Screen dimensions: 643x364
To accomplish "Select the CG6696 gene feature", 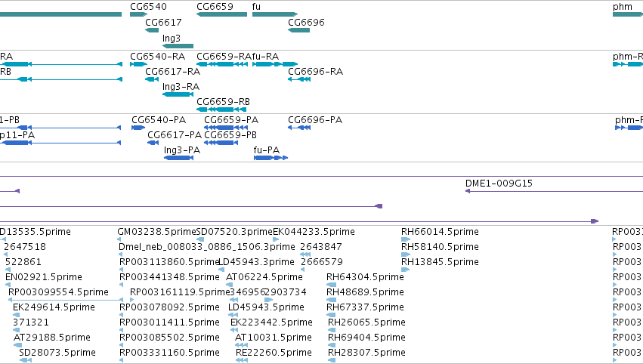I will (298, 30).
